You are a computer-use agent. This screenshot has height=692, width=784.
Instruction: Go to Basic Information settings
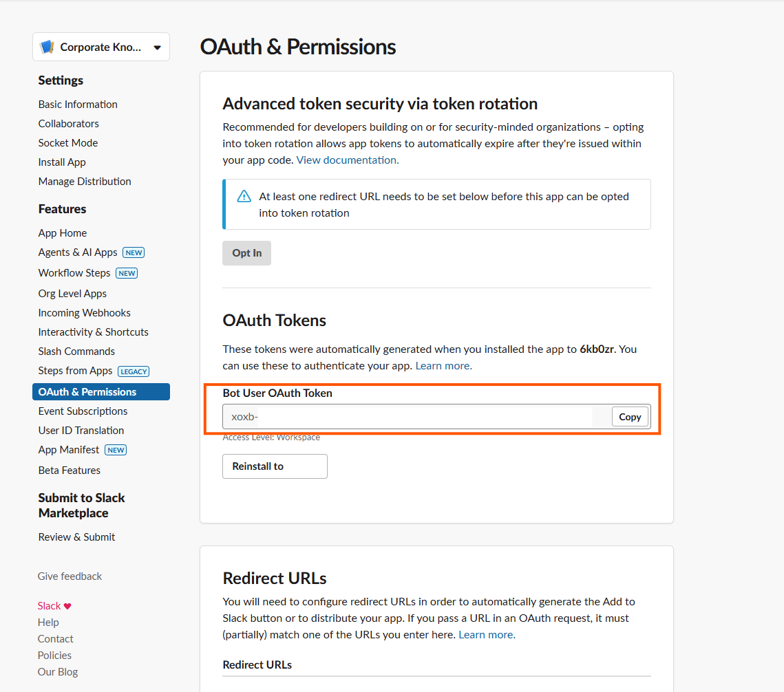pos(78,105)
